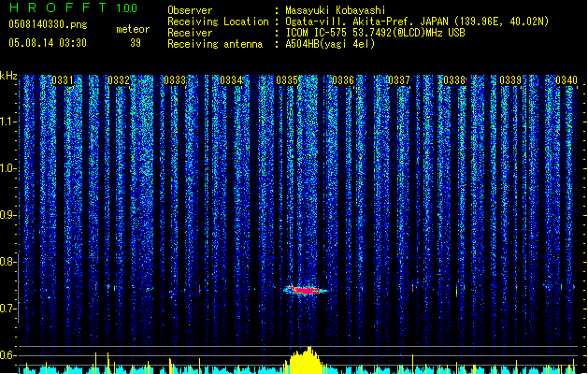Image resolution: width=588 pixels, height=374 pixels.
Task: Select the filename 0508140330.png
Action: (x=48, y=24)
